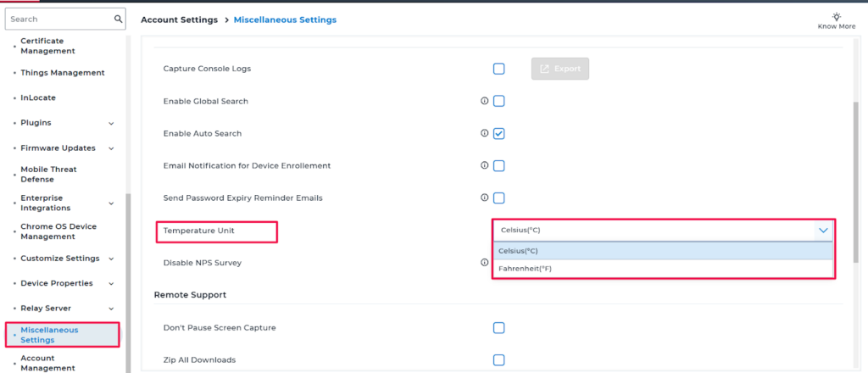The image size is (868, 373).
Task: Click the search magnifier icon
Action: coord(118,19)
